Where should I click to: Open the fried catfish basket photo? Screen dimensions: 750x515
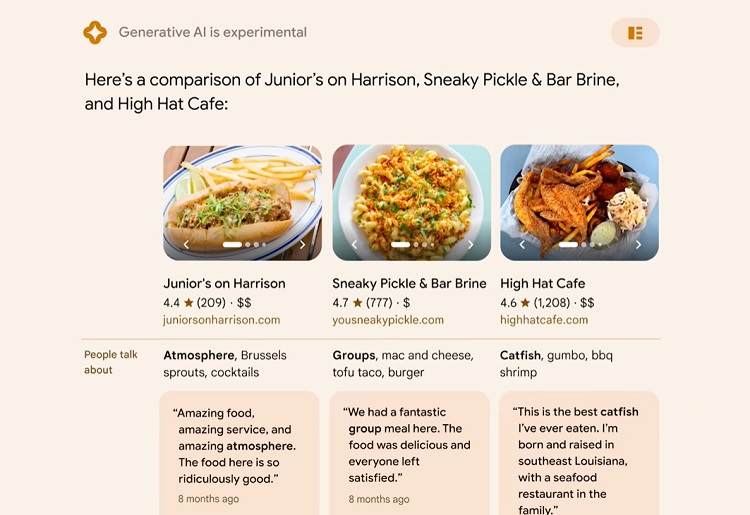click(579, 203)
